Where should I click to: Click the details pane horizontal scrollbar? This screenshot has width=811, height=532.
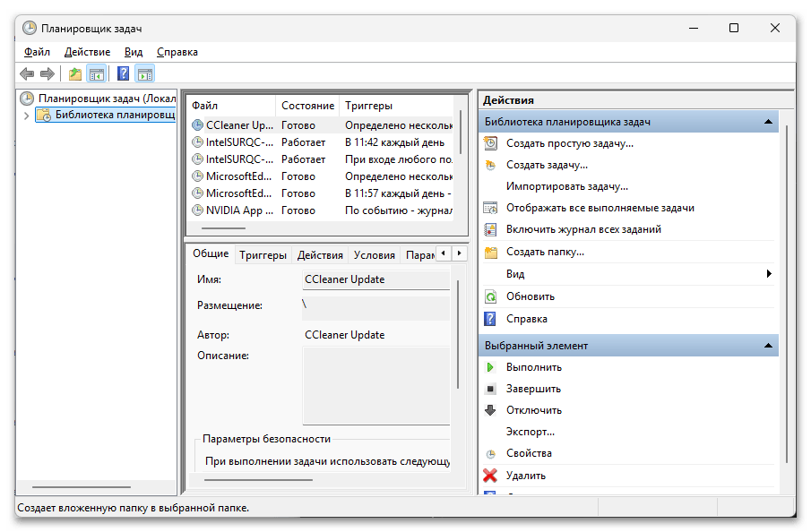(x=259, y=480)
